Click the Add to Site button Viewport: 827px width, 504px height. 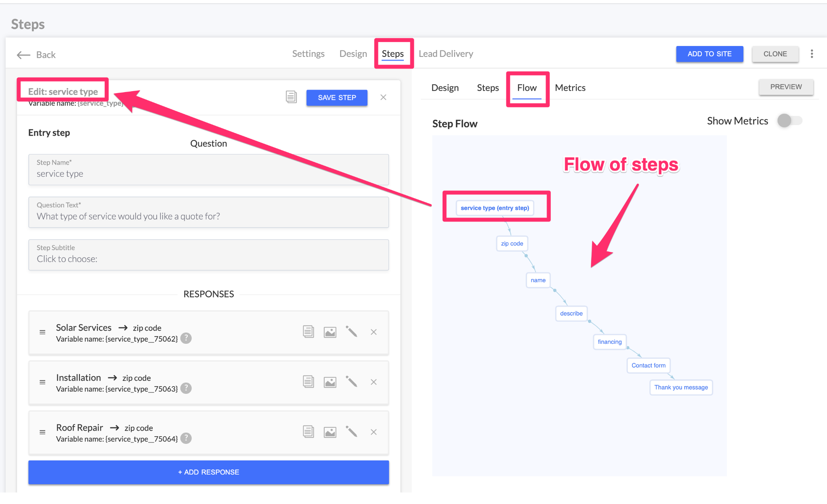[709, 54]
